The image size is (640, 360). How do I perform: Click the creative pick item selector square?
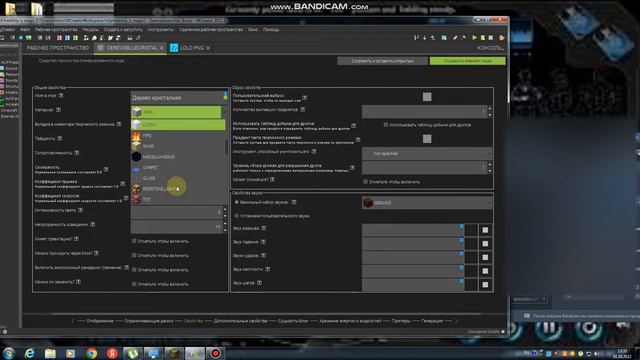pos(427,139)
